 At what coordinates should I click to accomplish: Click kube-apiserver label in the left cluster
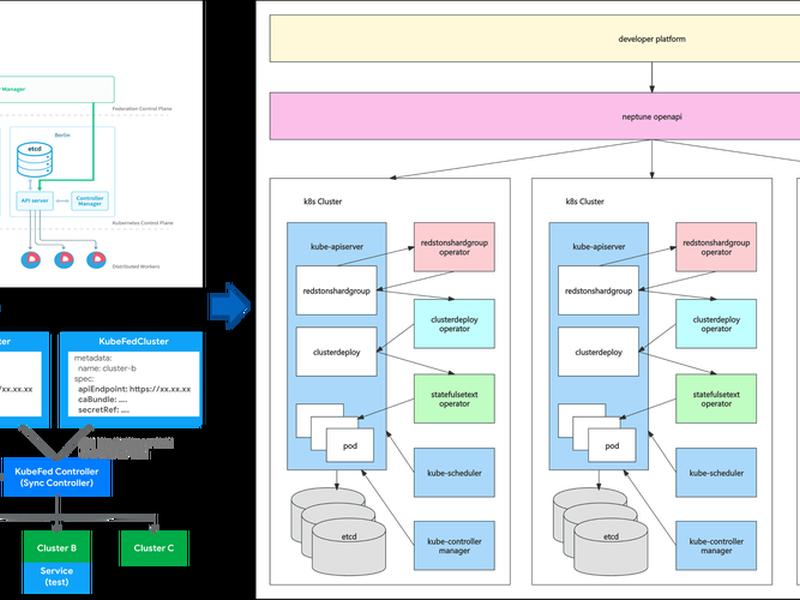[x=337, y=246]
